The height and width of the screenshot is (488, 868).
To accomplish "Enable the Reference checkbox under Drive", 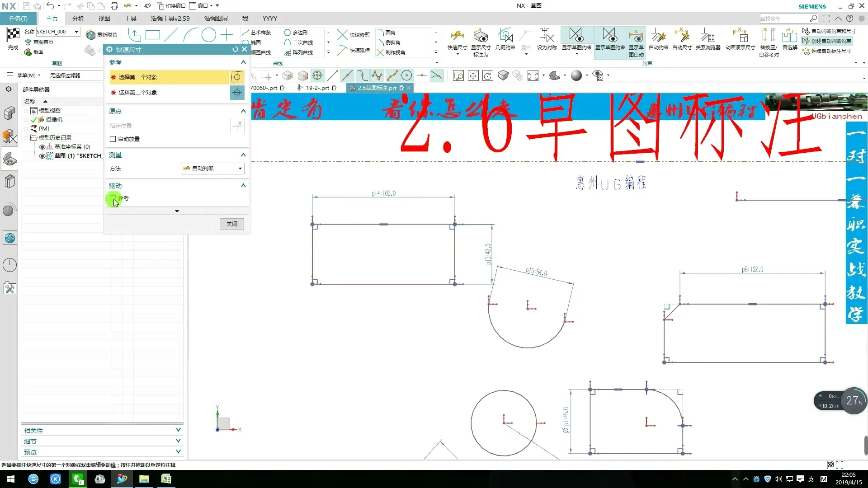I will tap(113, 198).
